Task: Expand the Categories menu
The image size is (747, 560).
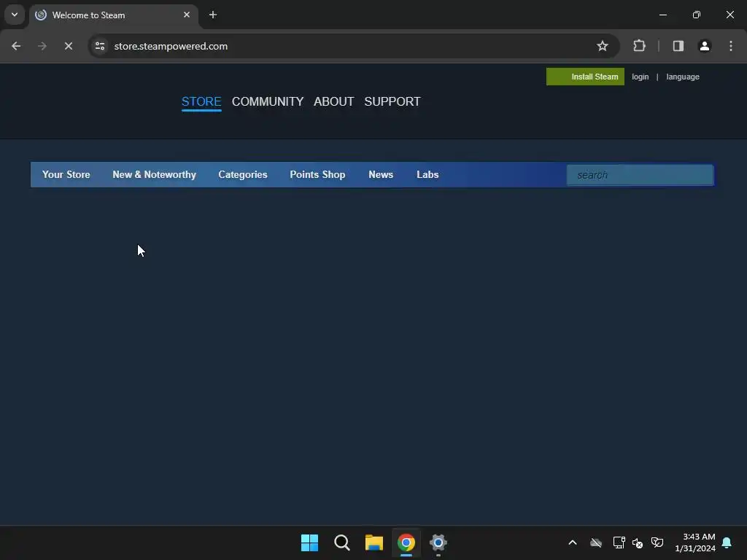Action: (243, 174)
